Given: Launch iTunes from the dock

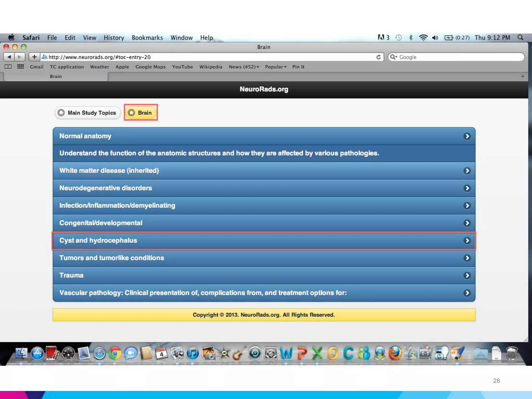Looking at the screenshot, I should pyautogui.click(x=193, y=353).
